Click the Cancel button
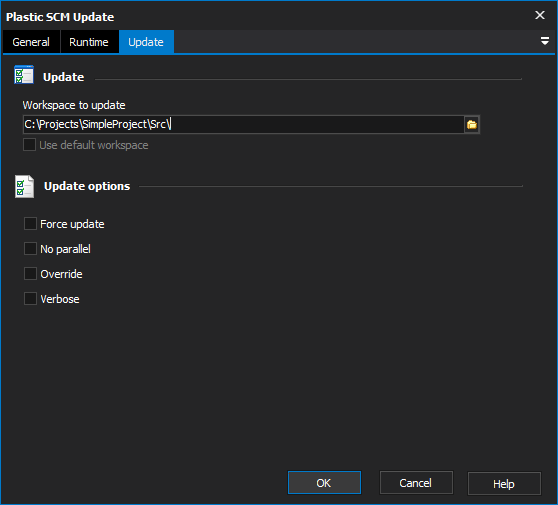This screenshot has width=558, height=505. pyautogui.click(x=416, y=483)
